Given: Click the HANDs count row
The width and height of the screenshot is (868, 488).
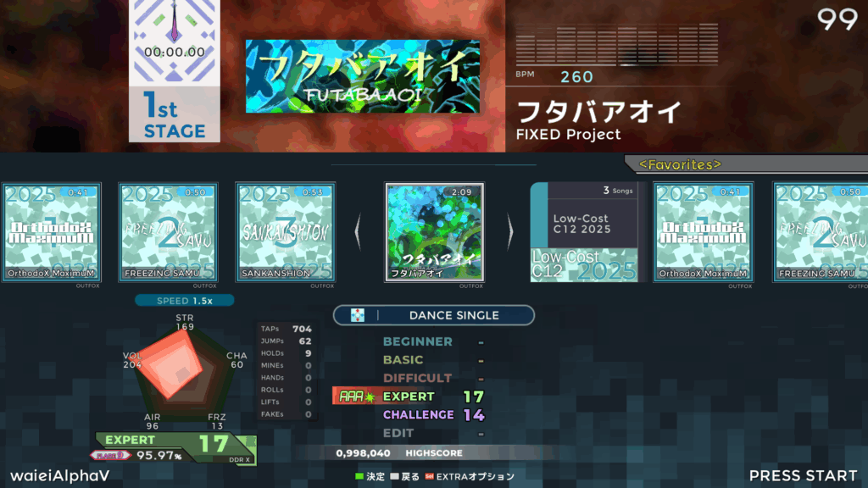Looking at the screenshot, I should pyautogui.click(x=287, y=378).
